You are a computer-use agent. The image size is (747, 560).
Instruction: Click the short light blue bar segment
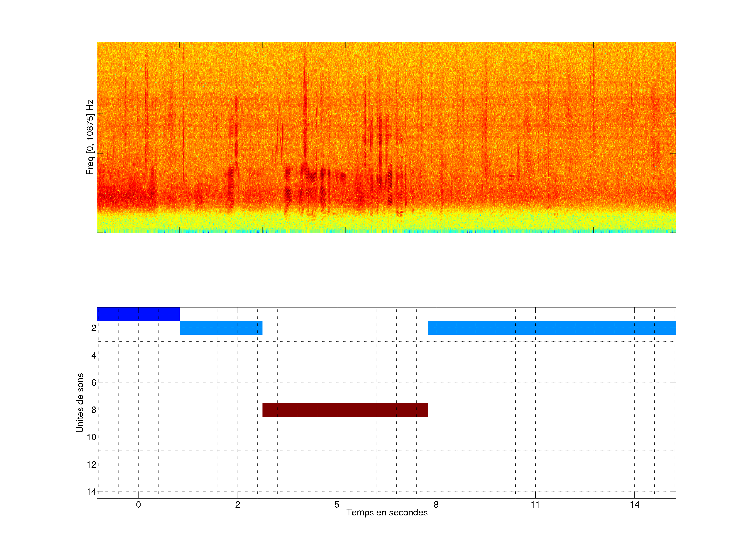click(x=221, y=328)
